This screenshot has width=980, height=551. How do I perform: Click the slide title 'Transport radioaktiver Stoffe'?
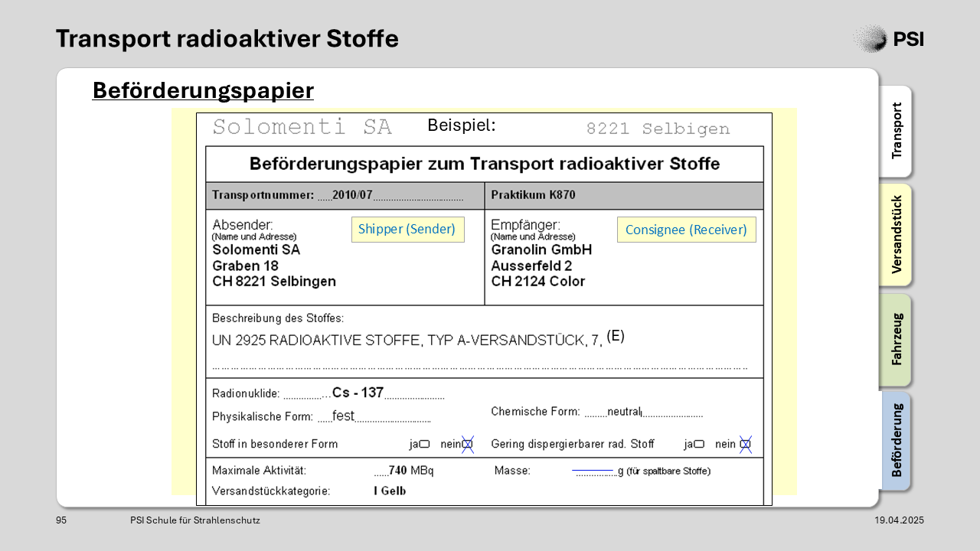(227, 38)
